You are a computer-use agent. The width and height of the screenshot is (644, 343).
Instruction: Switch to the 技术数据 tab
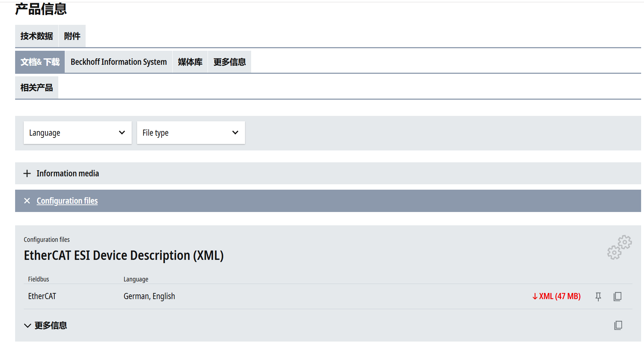point(37,36)
